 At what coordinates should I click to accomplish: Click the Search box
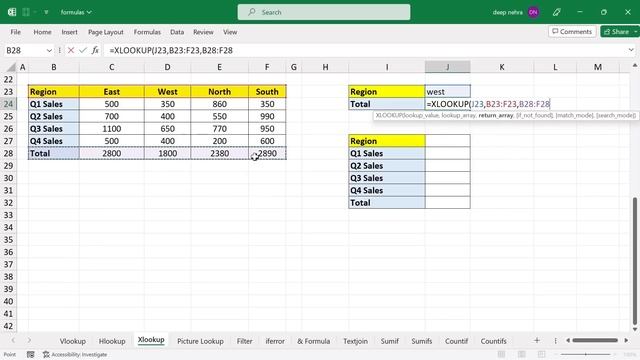point(324,12)
